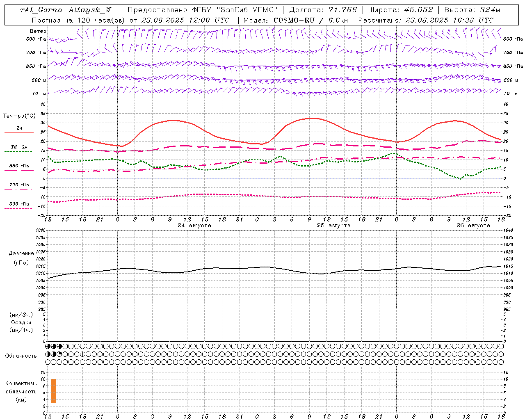This screenshot has width=525, height=420.
Task: Click the 26 августа date label
Action: (473, 226)
